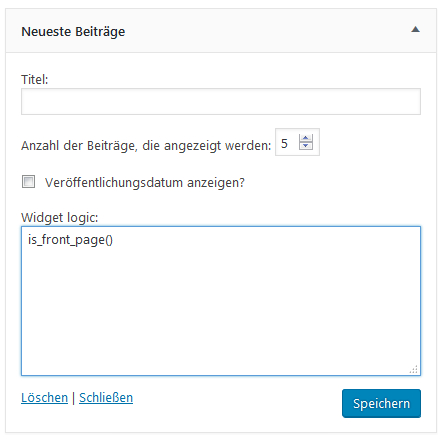
Task: Click the Anzahl der Beiträge label
Action: pos(146,146)
